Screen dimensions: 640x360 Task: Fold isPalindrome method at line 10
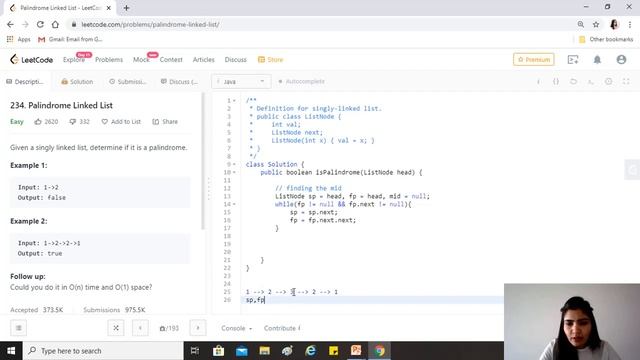coord(234,172)
